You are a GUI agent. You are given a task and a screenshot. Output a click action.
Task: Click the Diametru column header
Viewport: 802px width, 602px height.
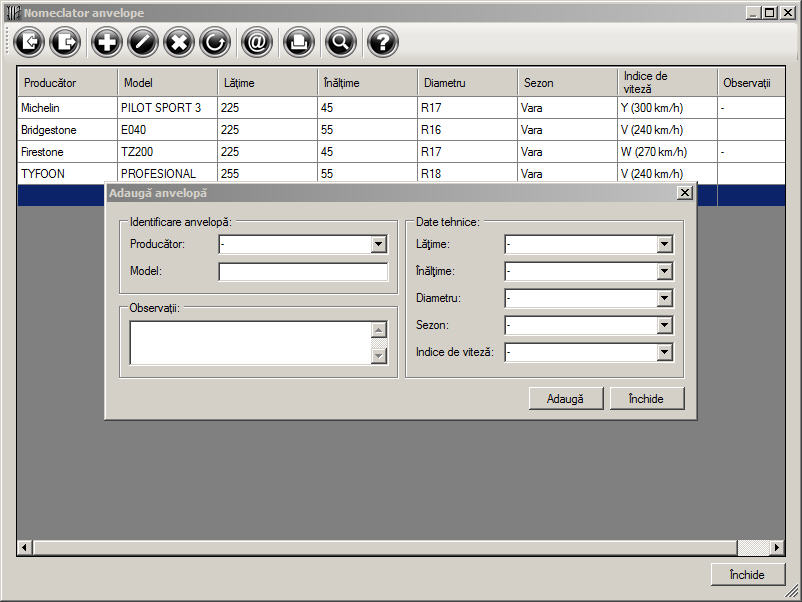click(467, 82)
